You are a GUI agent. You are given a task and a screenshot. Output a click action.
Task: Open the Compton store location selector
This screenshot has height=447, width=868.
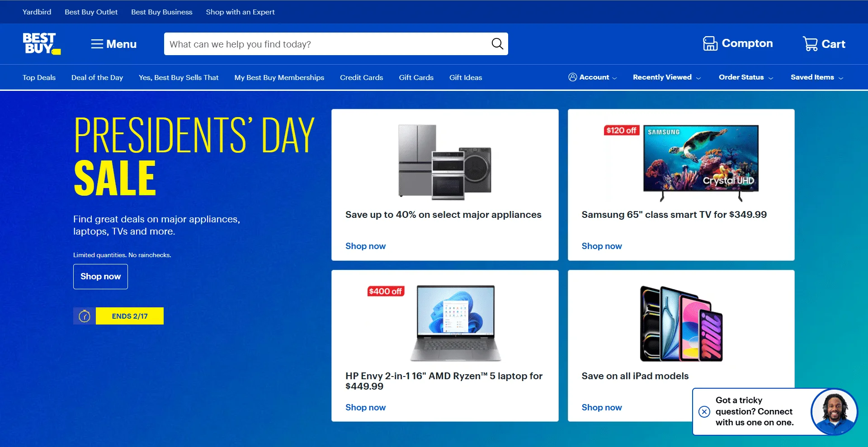point(737,43)
